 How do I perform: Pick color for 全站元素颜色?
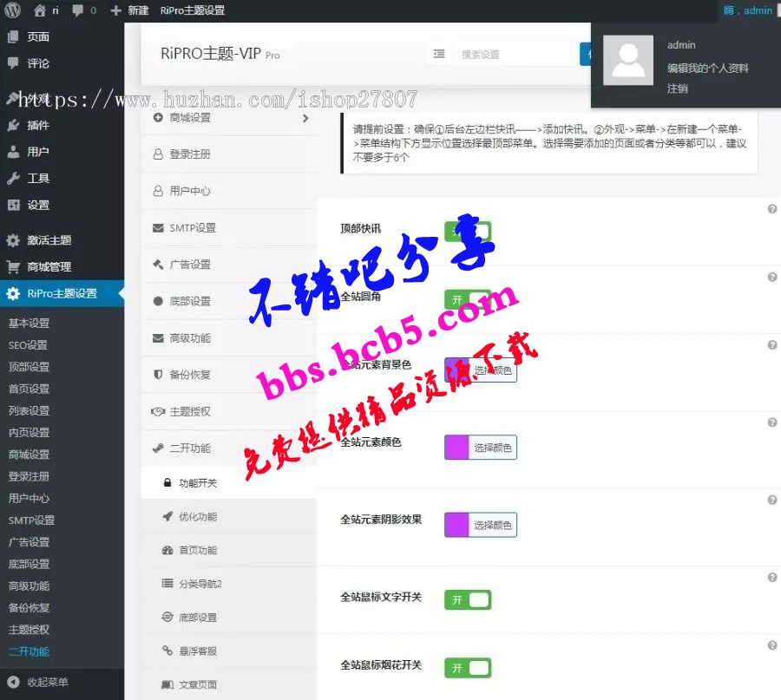pyautogui.click(x=481, y=447)
